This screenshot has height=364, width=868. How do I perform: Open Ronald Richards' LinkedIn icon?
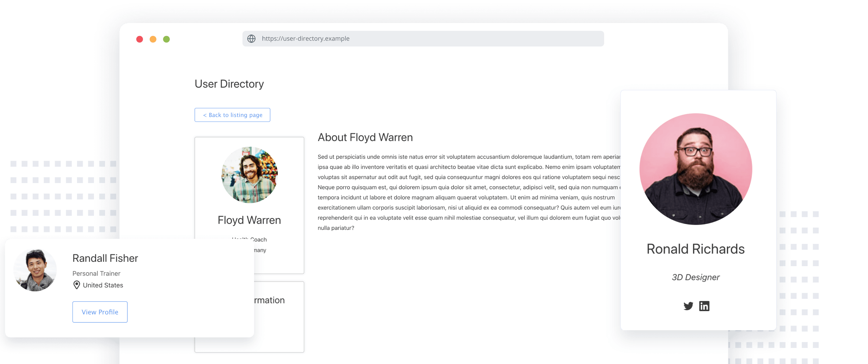click(704, 306)
